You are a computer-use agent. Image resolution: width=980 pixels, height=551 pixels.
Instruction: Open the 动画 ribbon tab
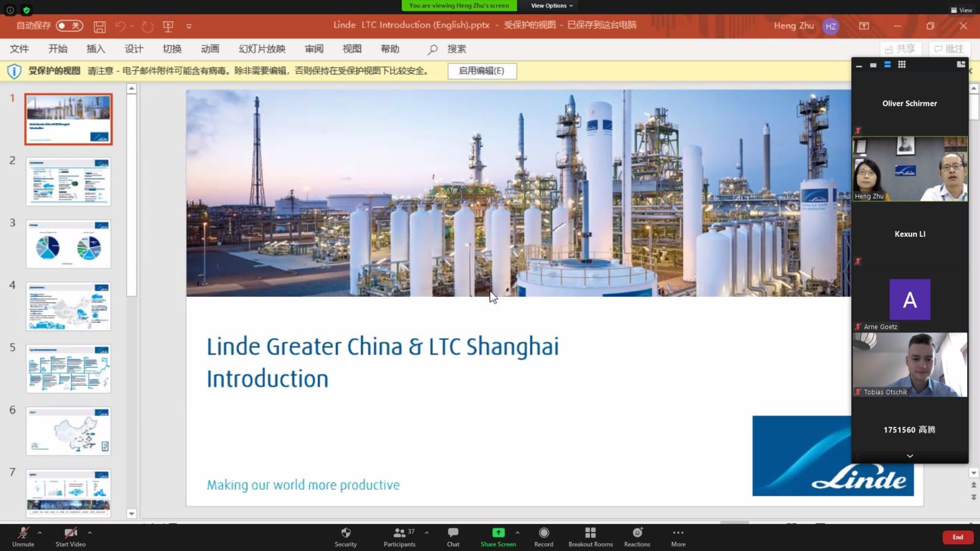210,49
